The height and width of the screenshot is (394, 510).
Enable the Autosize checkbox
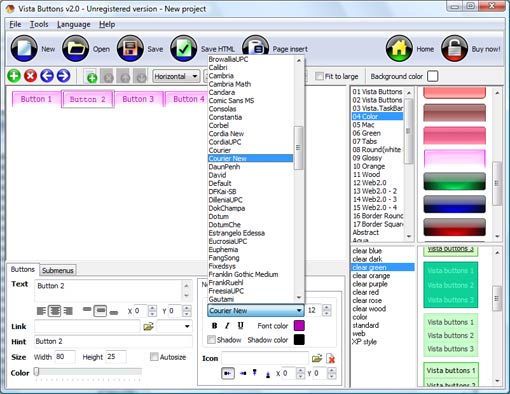click(154, 357)
